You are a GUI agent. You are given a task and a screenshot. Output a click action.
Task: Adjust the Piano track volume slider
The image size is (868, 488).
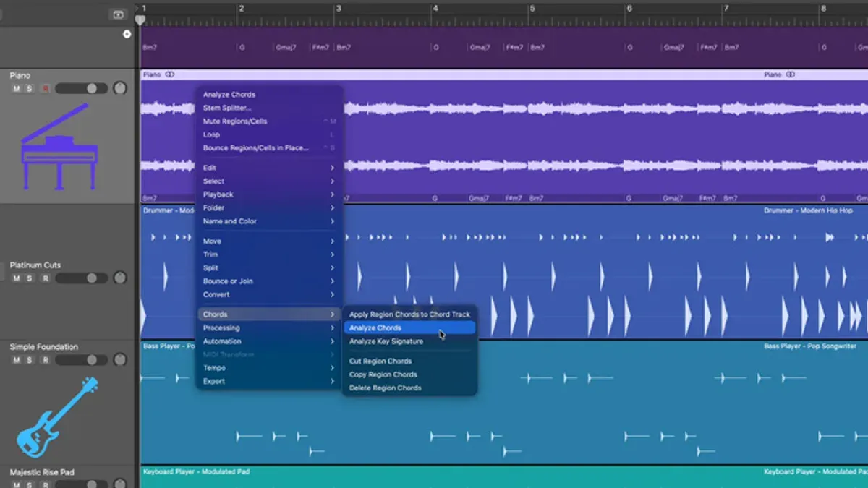coord(81,88)
